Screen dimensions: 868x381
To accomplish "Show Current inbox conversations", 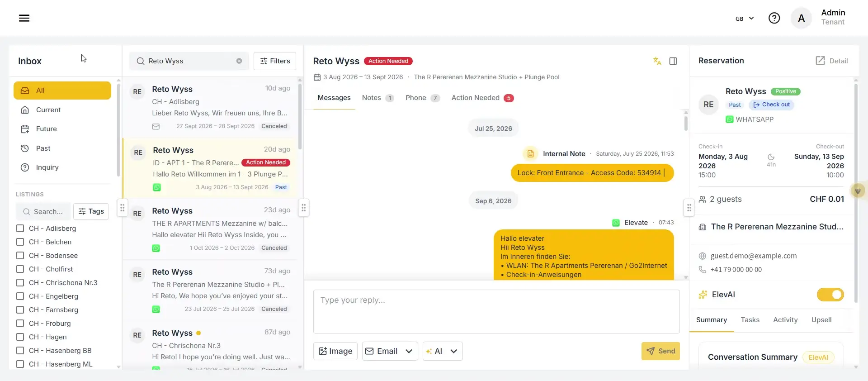I will [x=62, y=110].
